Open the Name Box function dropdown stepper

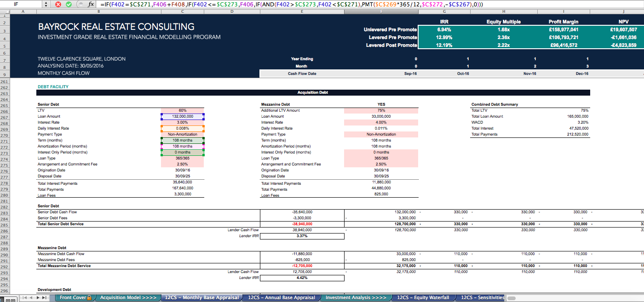(x=46, y=4)
